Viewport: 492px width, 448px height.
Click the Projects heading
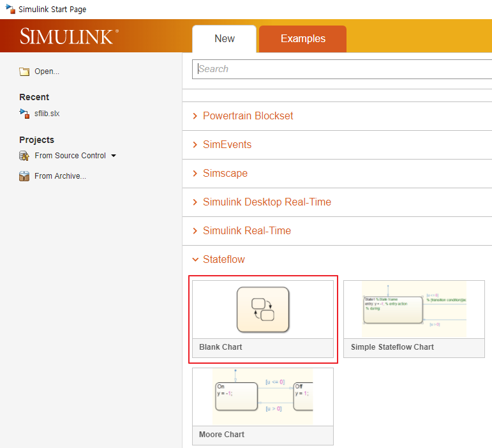[37, 140]
